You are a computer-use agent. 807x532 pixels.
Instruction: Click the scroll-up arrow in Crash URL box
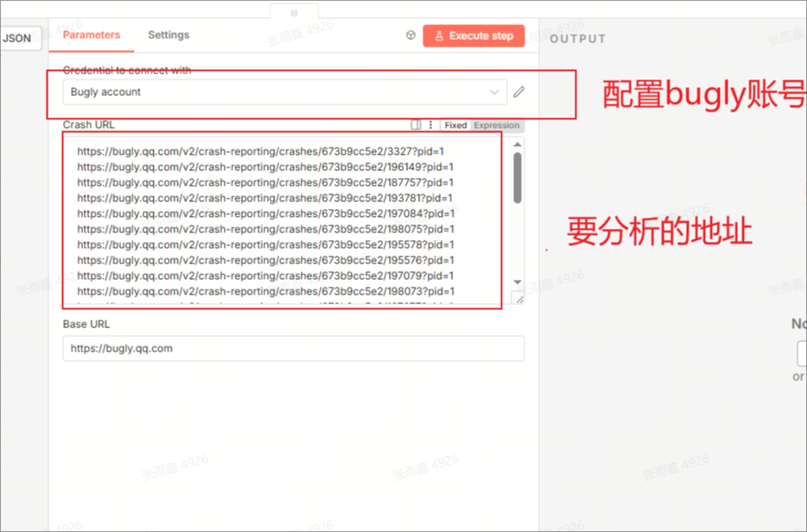518,143
